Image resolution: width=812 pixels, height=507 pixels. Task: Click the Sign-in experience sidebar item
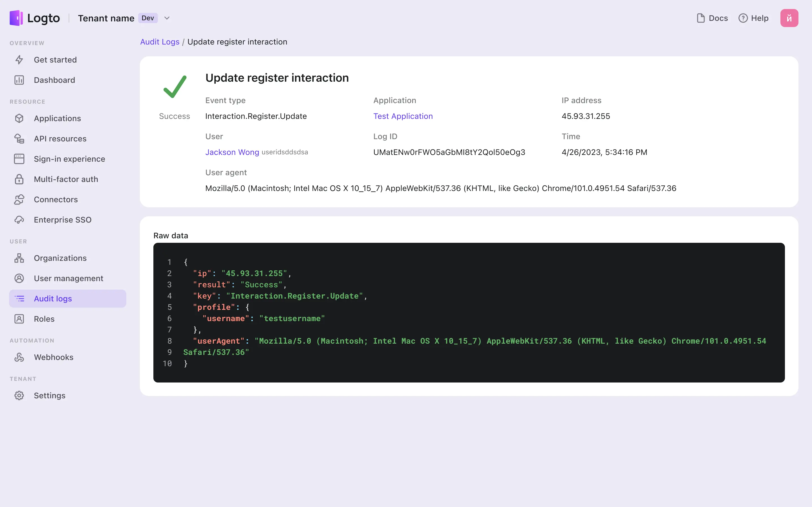click(70, 159)
